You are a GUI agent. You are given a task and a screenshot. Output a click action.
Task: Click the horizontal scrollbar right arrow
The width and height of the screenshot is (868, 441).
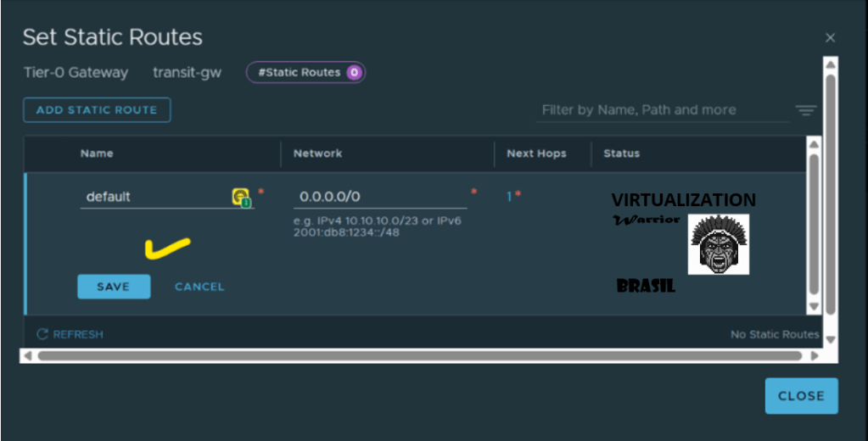tap(815, 356)
